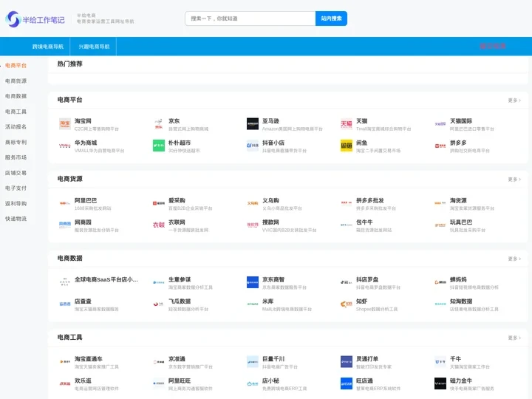Focus the search input field
The width and height of the screenshot is (532, 399).
click(250, 18)
